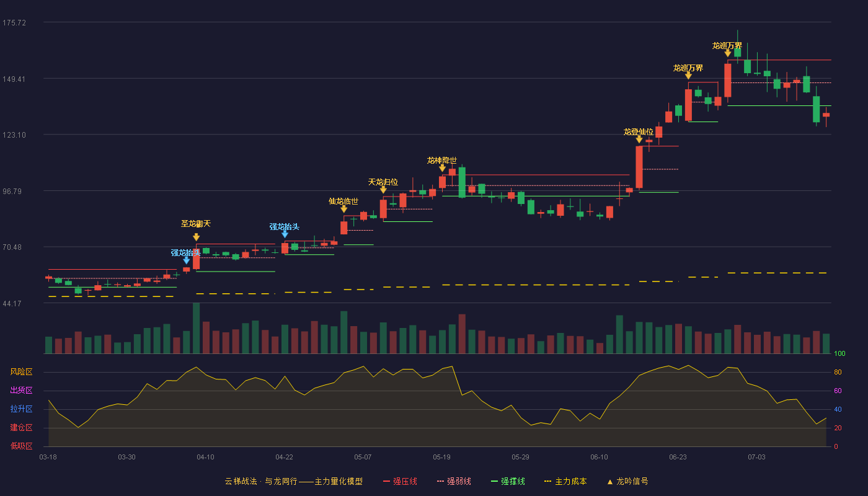Click the orange 80 indicator scale value
The height and width of the screenshot is (496, 868).
[838, 372]
